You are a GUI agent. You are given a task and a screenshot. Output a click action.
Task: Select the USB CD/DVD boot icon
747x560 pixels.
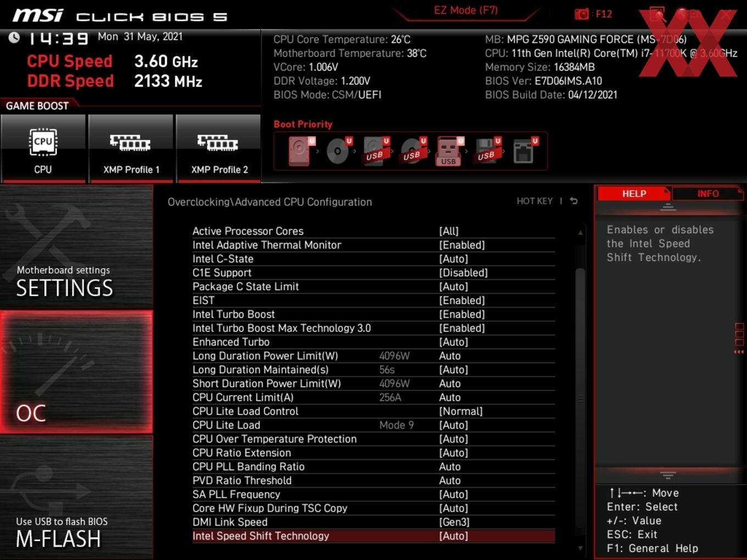[x=412, y=151]
